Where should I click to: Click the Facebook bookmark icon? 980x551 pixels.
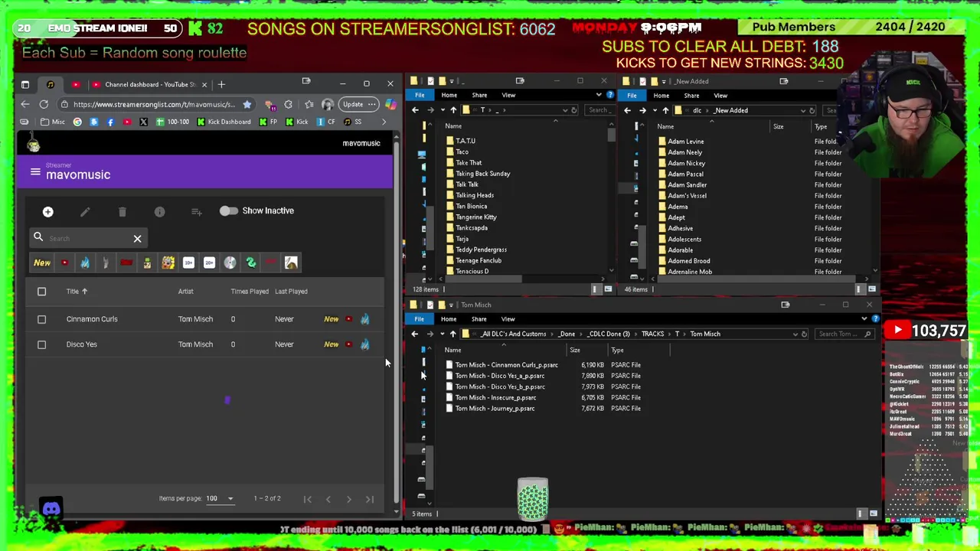pyautogui.click(x=110, y=122)
